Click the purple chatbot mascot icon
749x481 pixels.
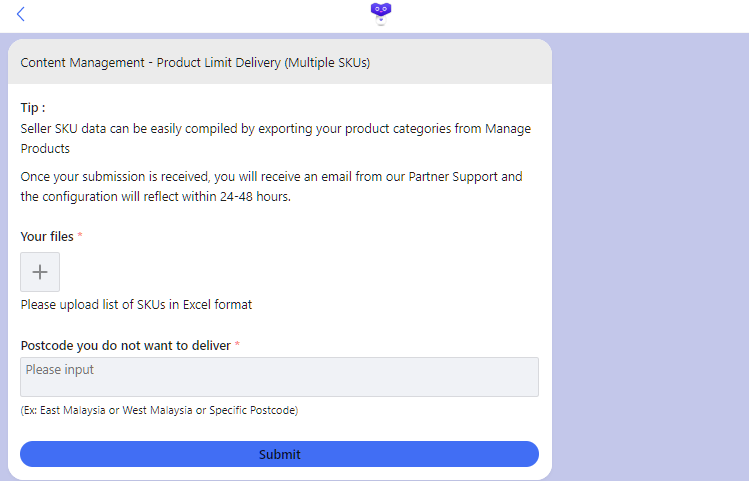pos(380,13)
